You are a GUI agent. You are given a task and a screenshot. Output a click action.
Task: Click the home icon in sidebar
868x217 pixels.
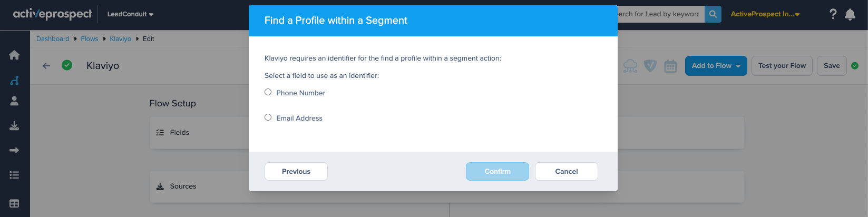coord(14,55)
